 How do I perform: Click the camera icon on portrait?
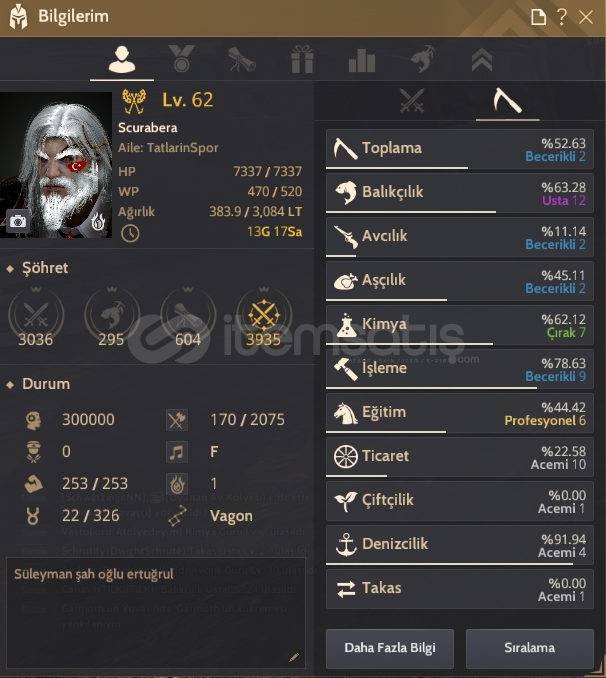click(x=18, y=221)
